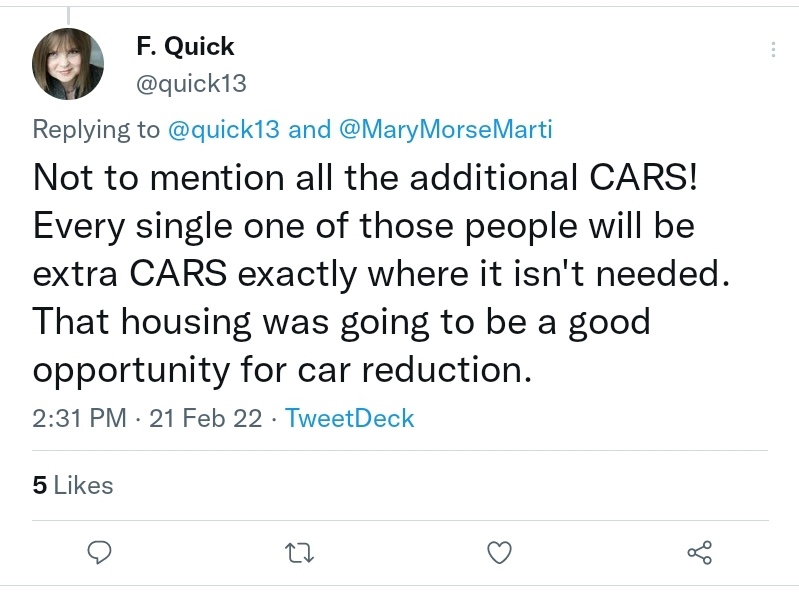This screenshot has width=799, height=592.
Task: Click the line 'That housing was going to be a good'
Action: pyautogui.click(x=342, y=321)
